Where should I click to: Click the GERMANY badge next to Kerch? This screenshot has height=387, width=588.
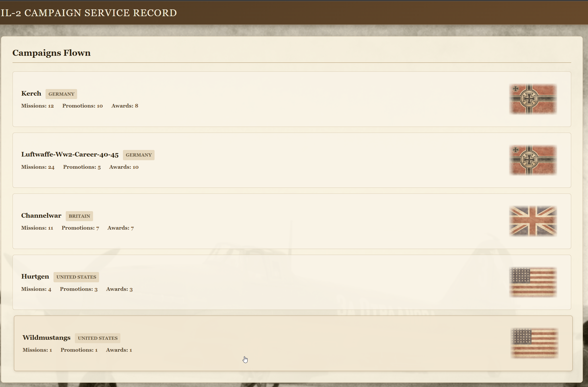pos(61,94)
